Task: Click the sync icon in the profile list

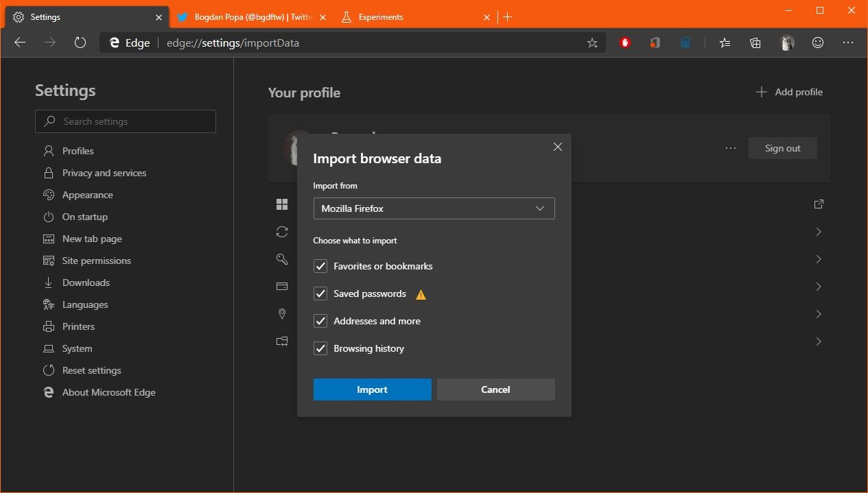Action: [282, 232]
